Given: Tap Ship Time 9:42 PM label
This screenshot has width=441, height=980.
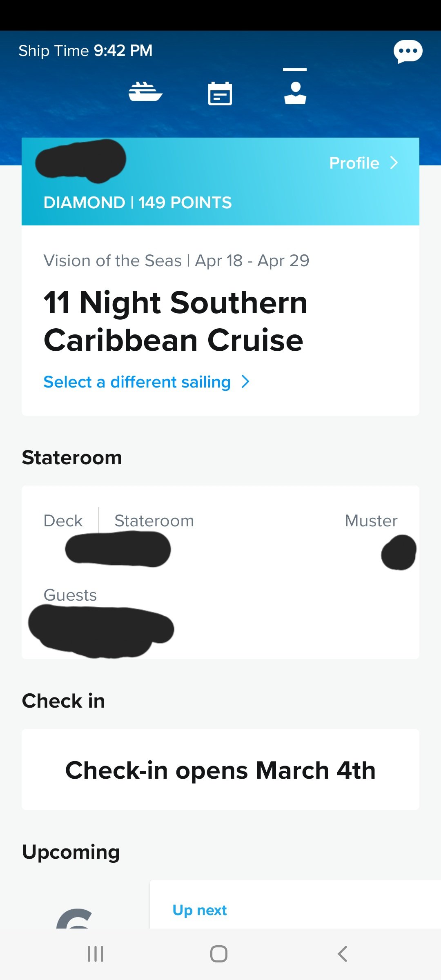Looking at the screenshot, I should click(85, 51).
